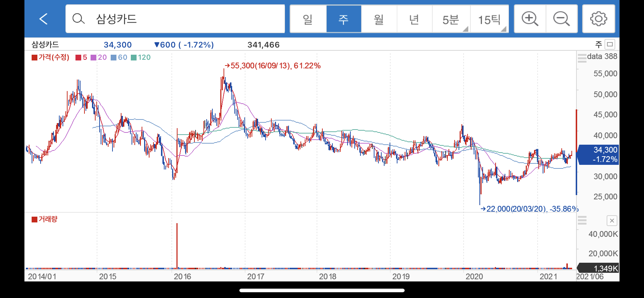Select the 거래량 volume legend
The width and height of the screenshot is (644, 298).
coord(45,219)
